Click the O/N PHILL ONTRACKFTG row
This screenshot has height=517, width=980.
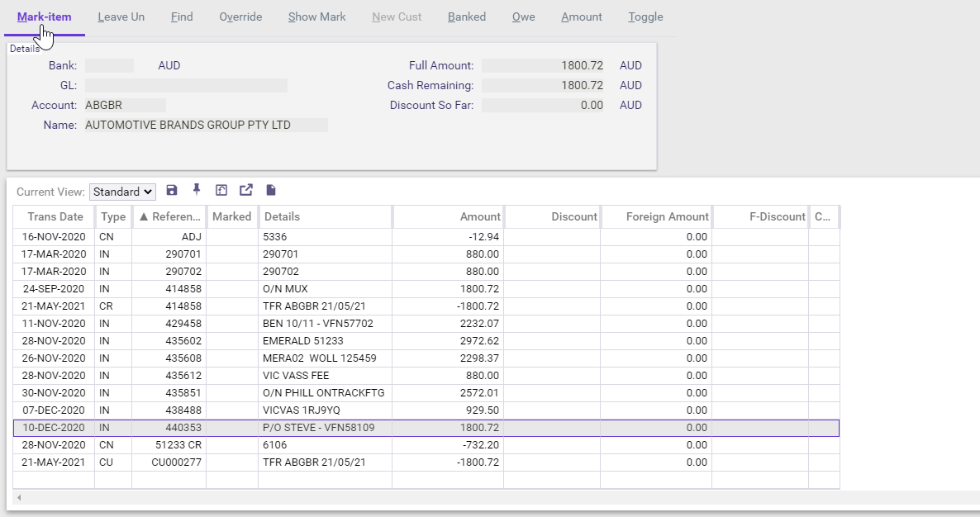coord(426,393)
